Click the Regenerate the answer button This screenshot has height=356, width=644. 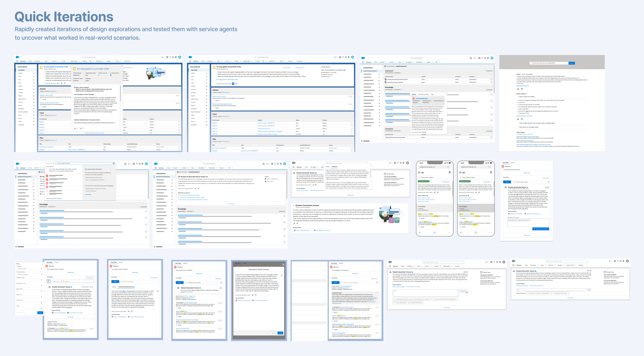[541, 229]
